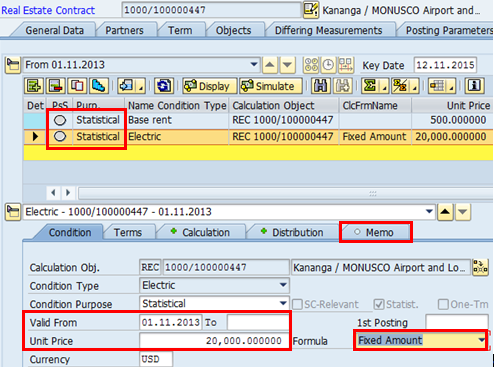Click the clock time-slice icon

(x=328, y=65)
